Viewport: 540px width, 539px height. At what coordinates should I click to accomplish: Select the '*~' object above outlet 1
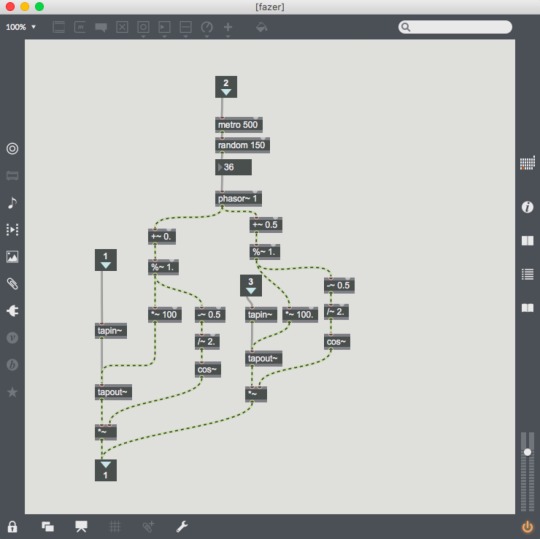[106, 432]
